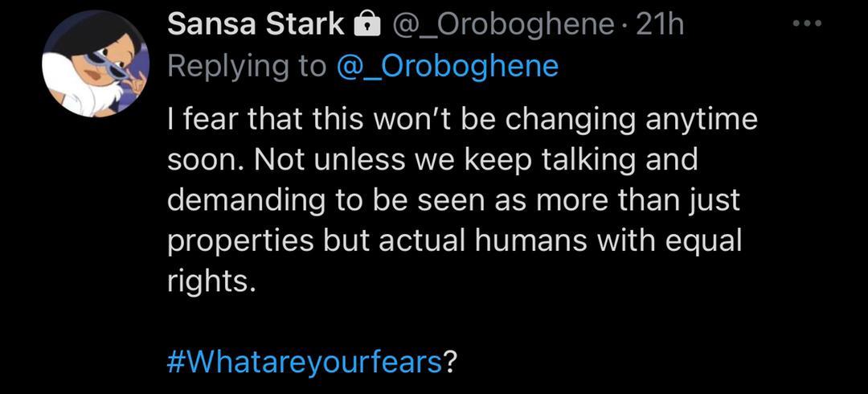Click the line beginning "demanding to be seen"
868x394 pixels.
coord(452,199)
